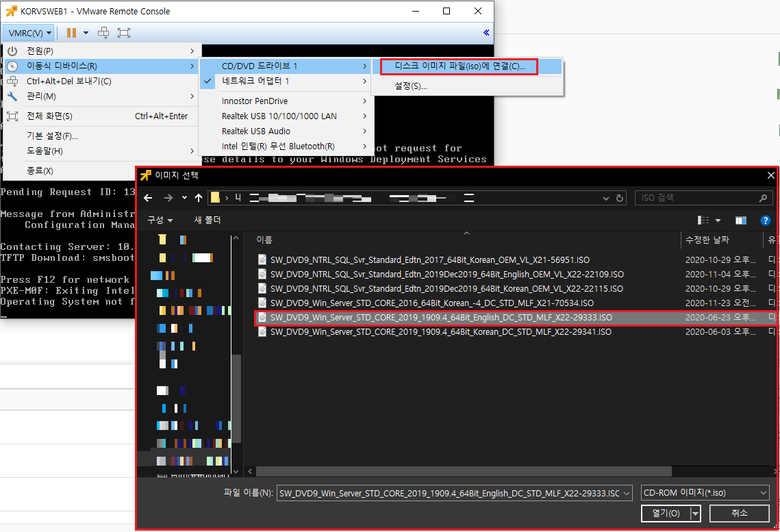
Task: Open the recent locations dropdown chevron
Action: coord(184,198)
